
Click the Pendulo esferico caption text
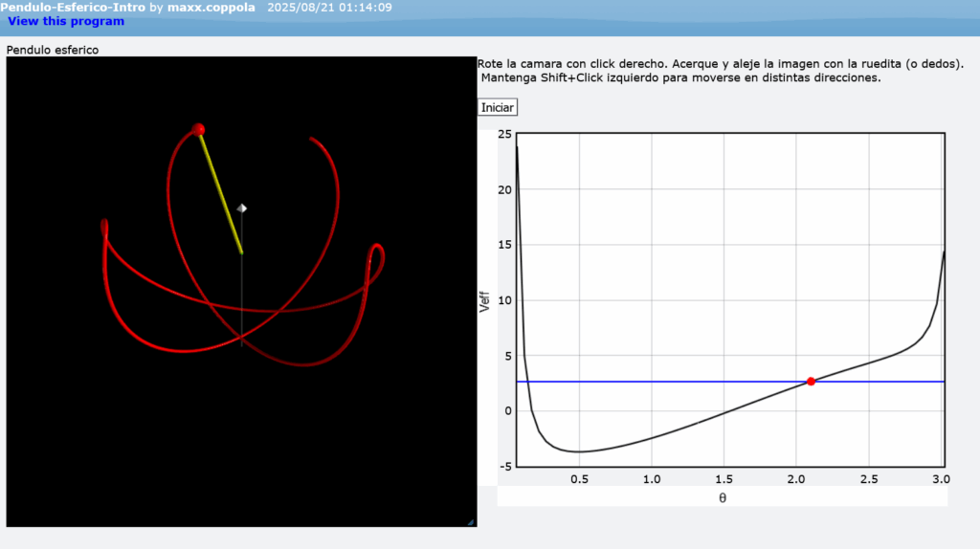[53, 50]
